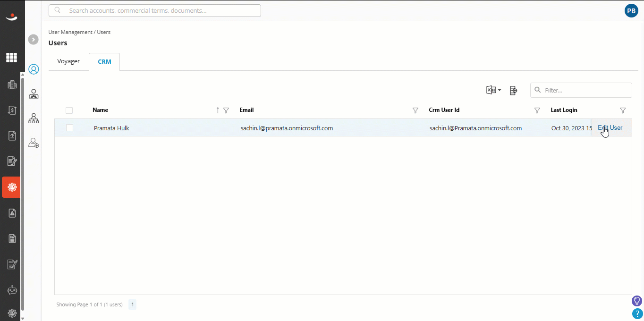Open the user groups icon in submenu
Image resolution: width=644 pixels, height=321 pixels.
(x=34, y=94)
